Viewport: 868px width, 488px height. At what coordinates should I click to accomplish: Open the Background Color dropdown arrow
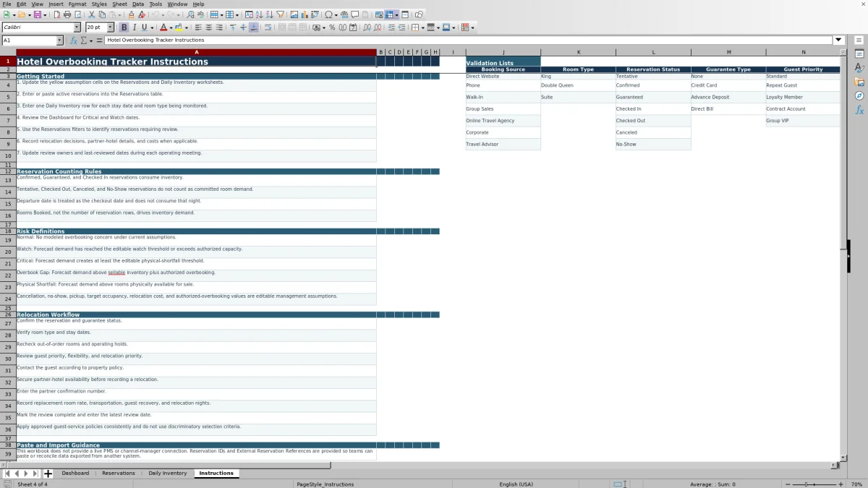click(186, 27)
